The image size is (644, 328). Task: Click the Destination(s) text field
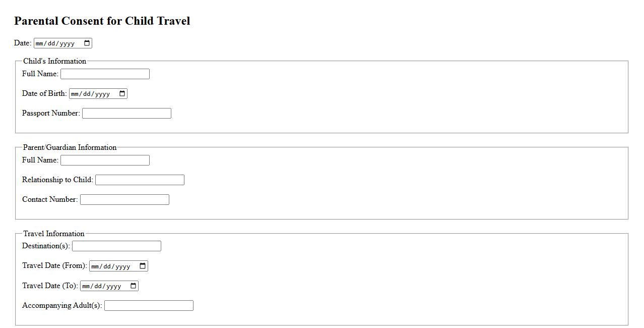tap(116, 246)
